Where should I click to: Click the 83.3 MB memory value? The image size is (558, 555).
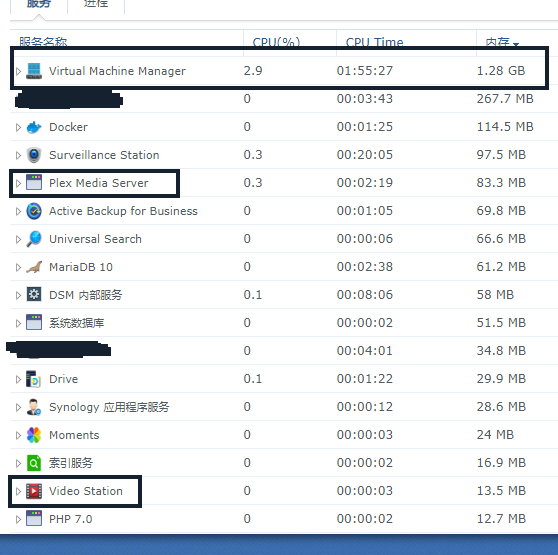[x=501, y=183]
